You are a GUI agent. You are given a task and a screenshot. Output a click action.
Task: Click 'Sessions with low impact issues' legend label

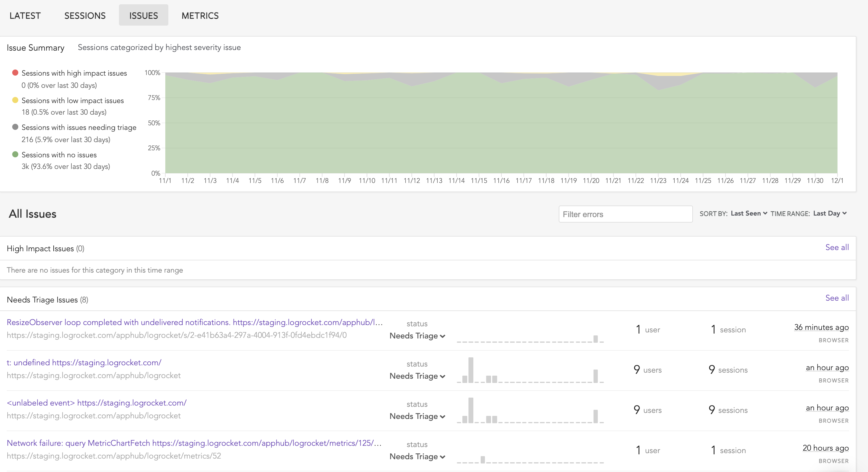pos(73,100)
